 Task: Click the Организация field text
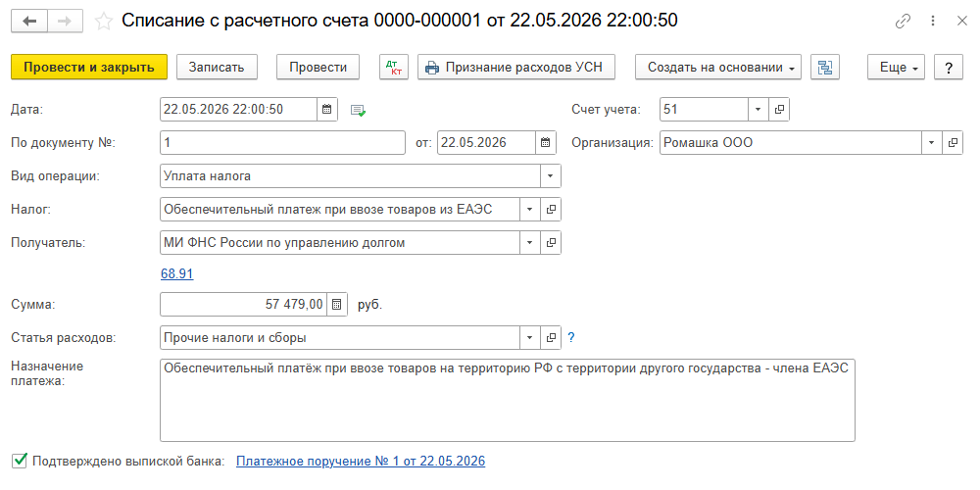click(791, 142)
